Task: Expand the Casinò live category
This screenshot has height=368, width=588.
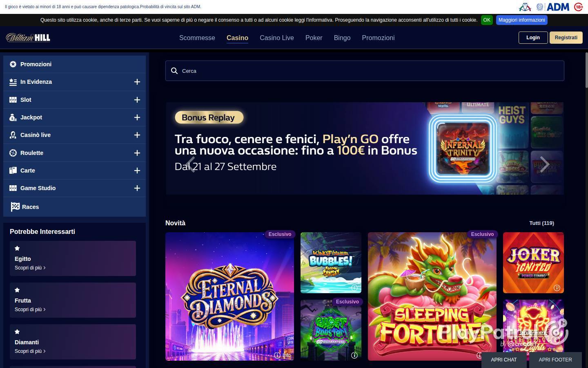Action: coord(137,135)
